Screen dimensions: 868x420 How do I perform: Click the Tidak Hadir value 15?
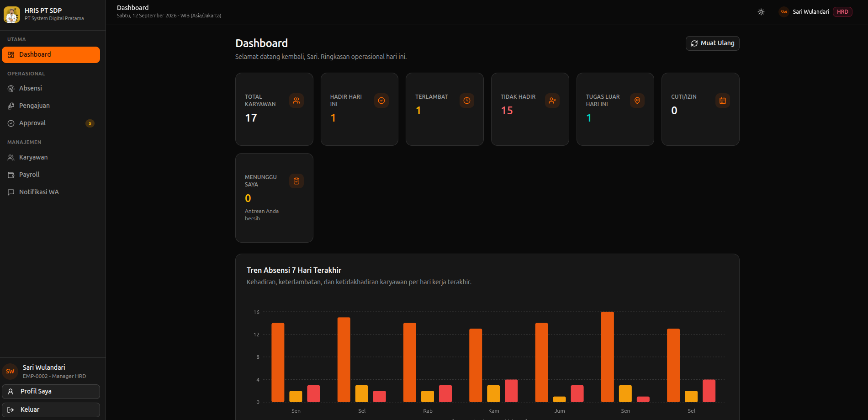[x=507, y=111]
